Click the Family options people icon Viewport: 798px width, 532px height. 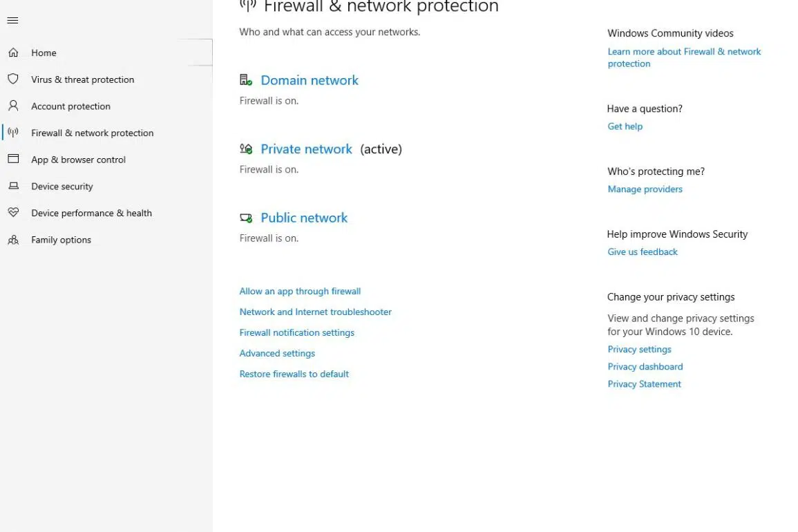[x=13, y=239]
